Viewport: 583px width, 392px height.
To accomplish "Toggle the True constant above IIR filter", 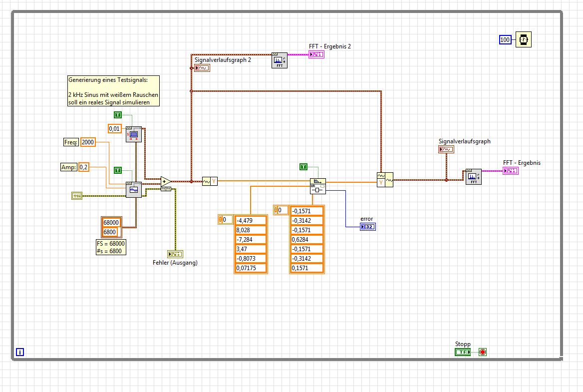I will (303, 167).
